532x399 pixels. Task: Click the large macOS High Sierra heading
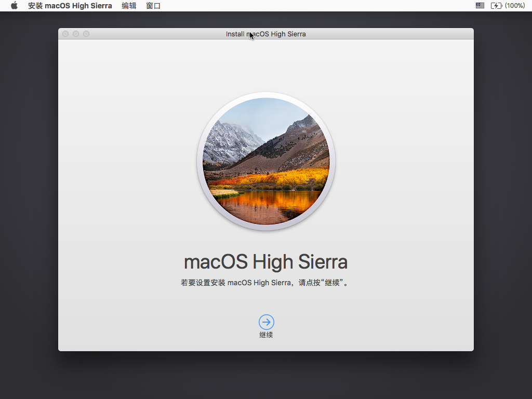click(265, 262)
